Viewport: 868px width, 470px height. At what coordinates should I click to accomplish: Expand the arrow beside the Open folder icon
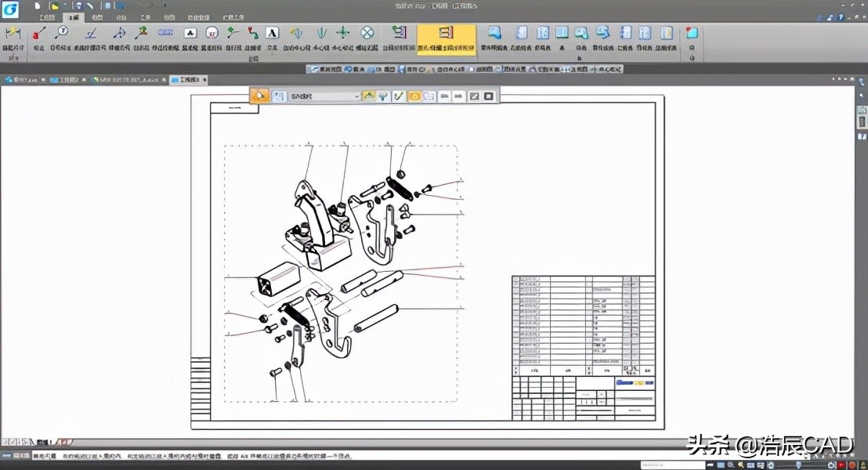pos(64,5)
